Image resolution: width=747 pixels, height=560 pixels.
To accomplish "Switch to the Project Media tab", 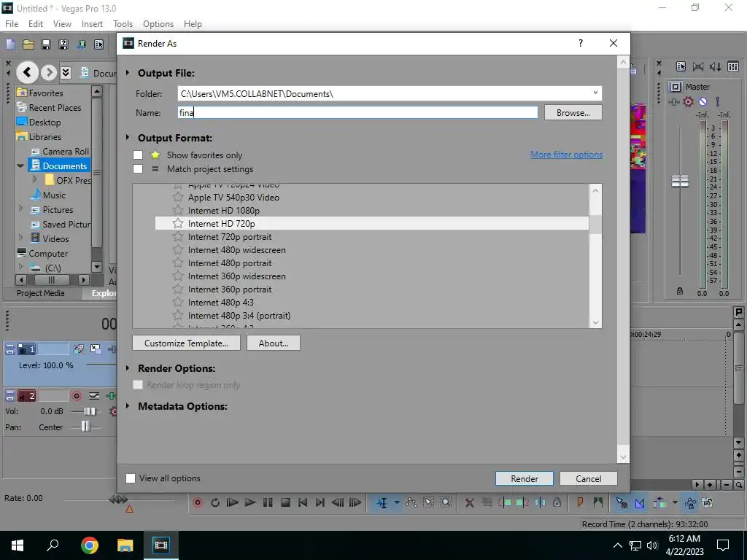I will click(41, 293).
